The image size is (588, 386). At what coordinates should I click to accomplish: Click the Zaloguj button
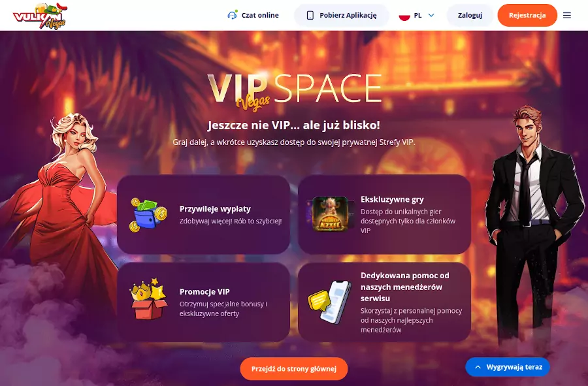(470, 16)
